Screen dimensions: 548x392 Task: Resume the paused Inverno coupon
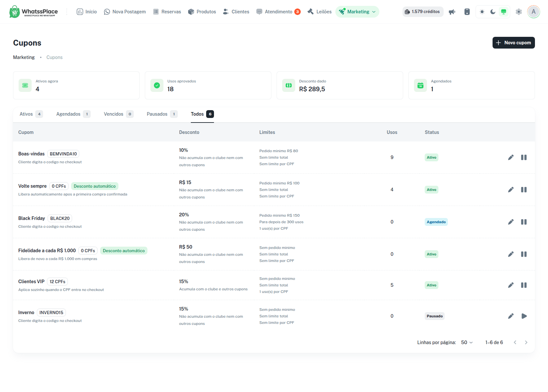(x=524, y=316)
